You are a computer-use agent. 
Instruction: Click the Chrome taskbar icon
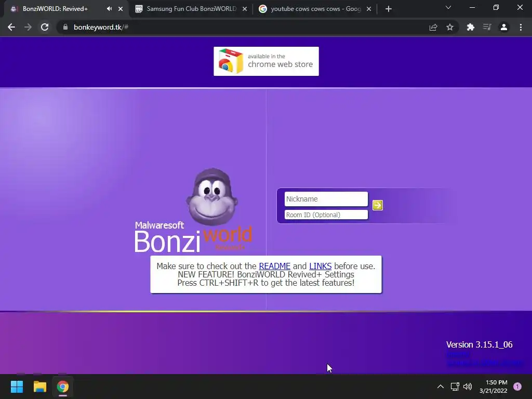62,387
